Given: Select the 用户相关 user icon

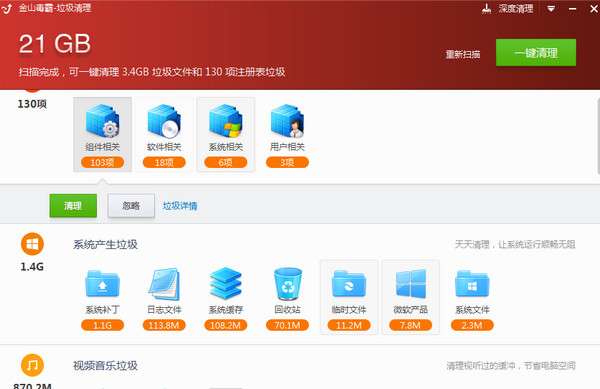Looking at the screenshot, I should (x=287, y=121).
